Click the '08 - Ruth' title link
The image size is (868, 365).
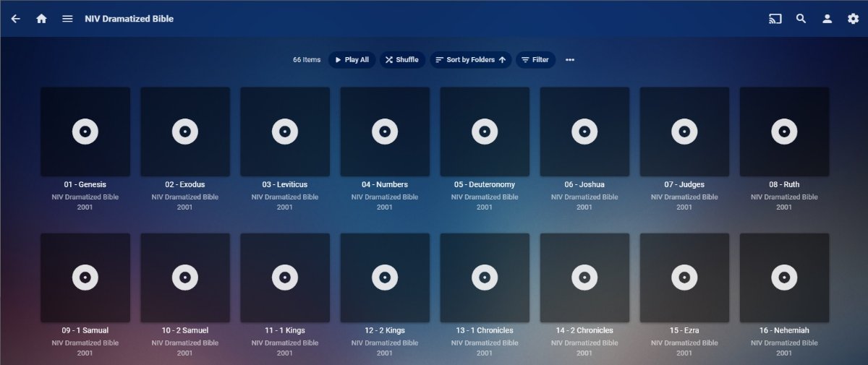pyautogui.click(x=784, y=184)
